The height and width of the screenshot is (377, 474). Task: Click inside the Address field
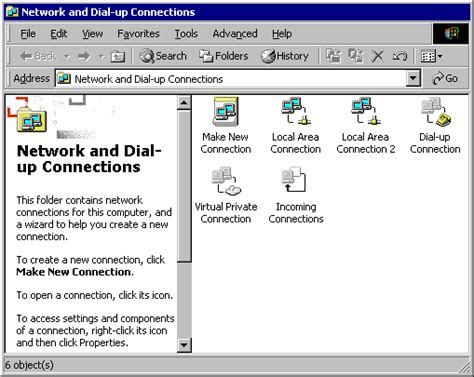tap(231, 79)
